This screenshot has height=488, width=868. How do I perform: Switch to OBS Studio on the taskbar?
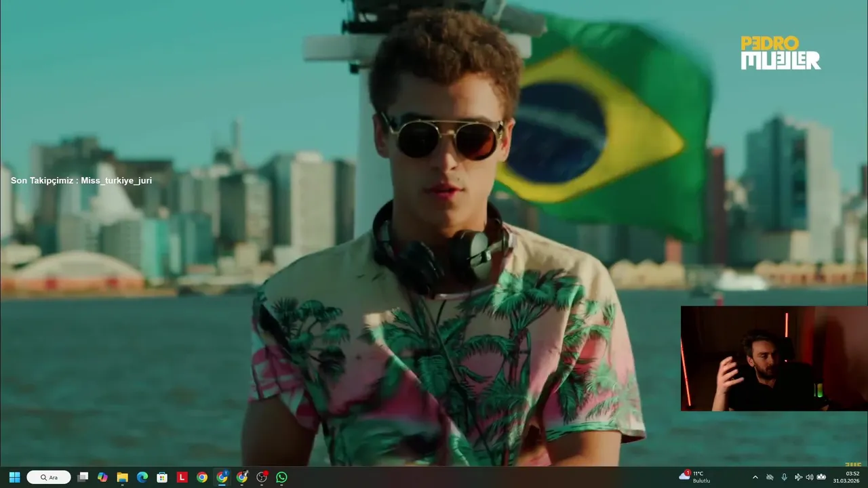pos(262,477)
